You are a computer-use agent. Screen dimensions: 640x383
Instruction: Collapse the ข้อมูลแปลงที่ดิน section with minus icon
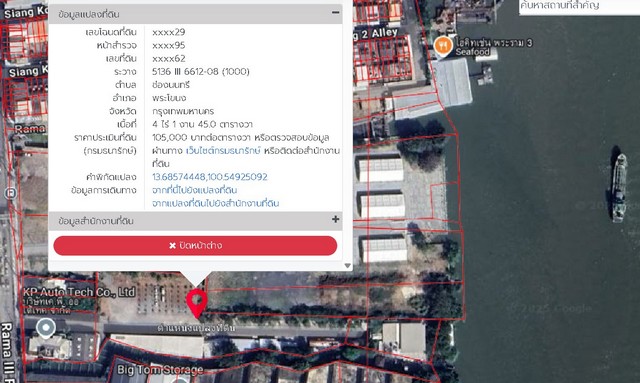tap(336, 13)
